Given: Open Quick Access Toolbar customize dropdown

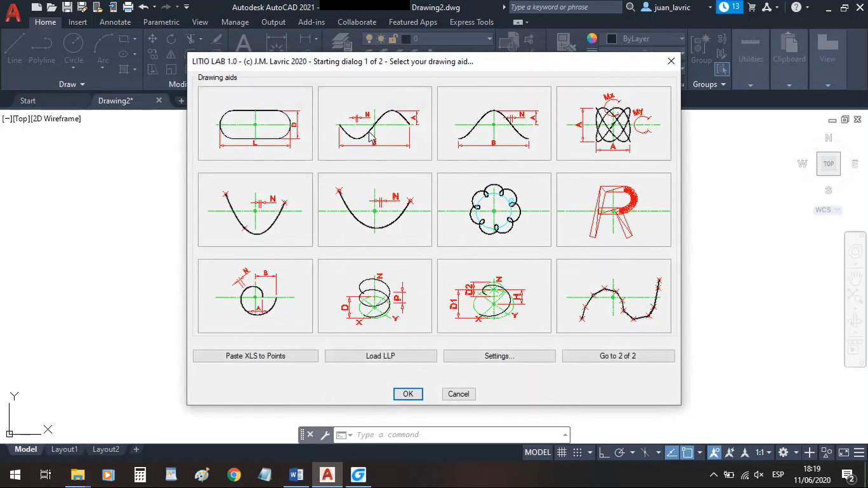Looking at the screenshot, I should point(186,7).
